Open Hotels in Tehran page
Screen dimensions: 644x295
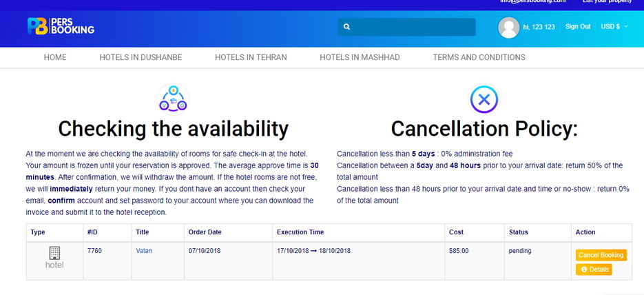[x=251, y=57]
